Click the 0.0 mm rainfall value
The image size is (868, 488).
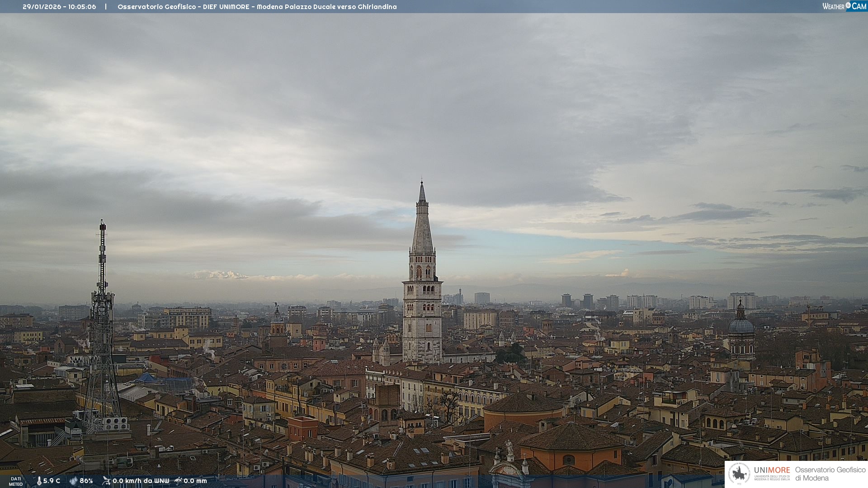[x=195, y=481]
